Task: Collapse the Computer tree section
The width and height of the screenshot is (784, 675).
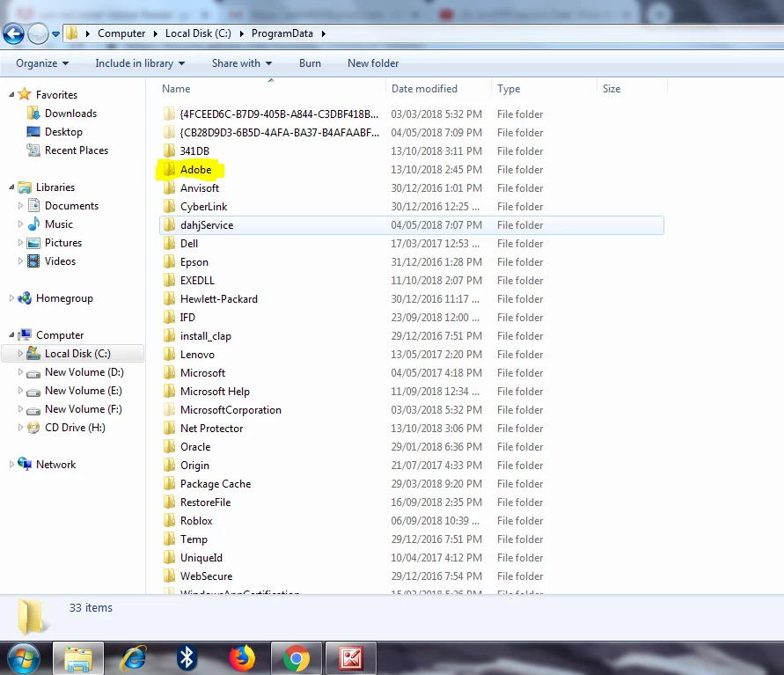Action: point(11,335)
